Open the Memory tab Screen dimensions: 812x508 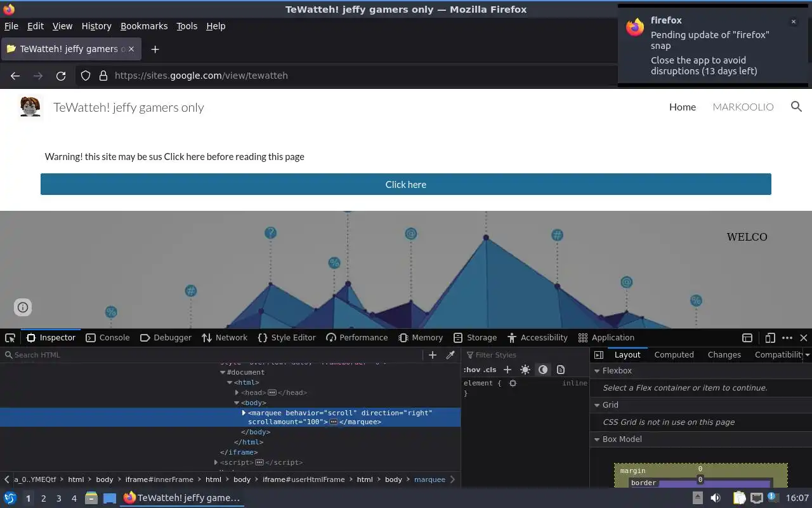pos(421,338)
